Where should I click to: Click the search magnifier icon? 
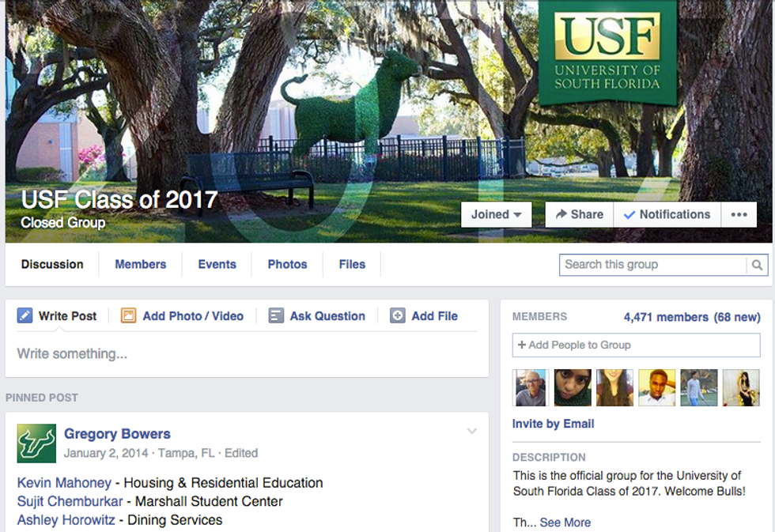tap(757, 266)
